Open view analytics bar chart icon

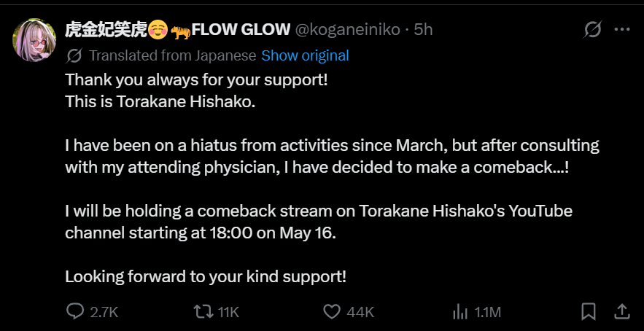[x=460, y=312]
